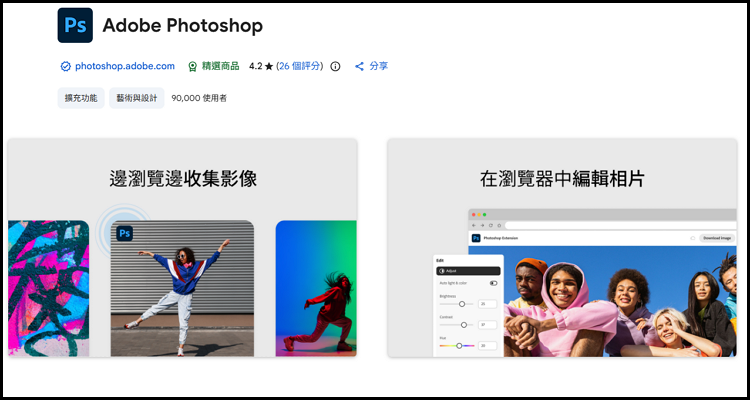Click the 分享 share link

point(378,67)
